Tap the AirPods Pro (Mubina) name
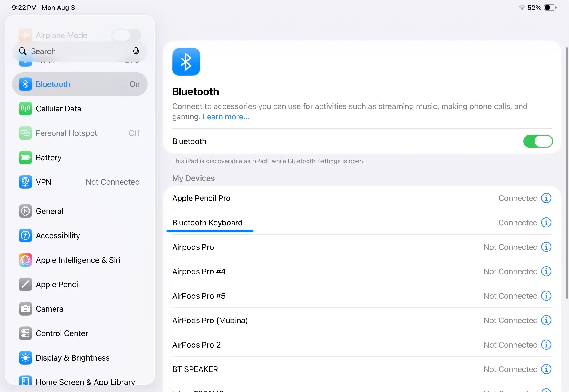The width and height of the screenshot is (569, 392). coord(210,320)
